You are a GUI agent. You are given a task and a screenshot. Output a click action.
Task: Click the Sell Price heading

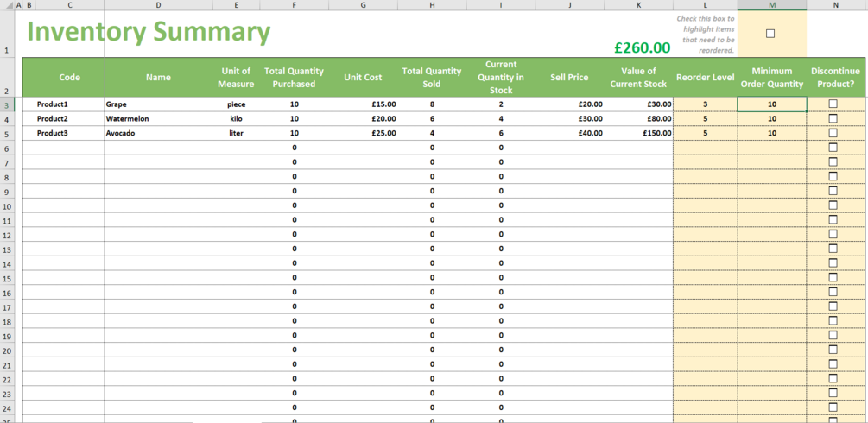[x=570, y=78]
